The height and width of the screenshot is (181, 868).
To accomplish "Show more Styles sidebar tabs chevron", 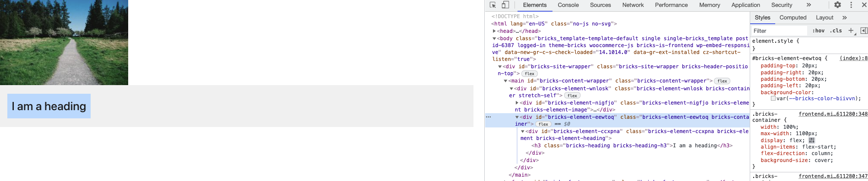I will click(844, 18).
